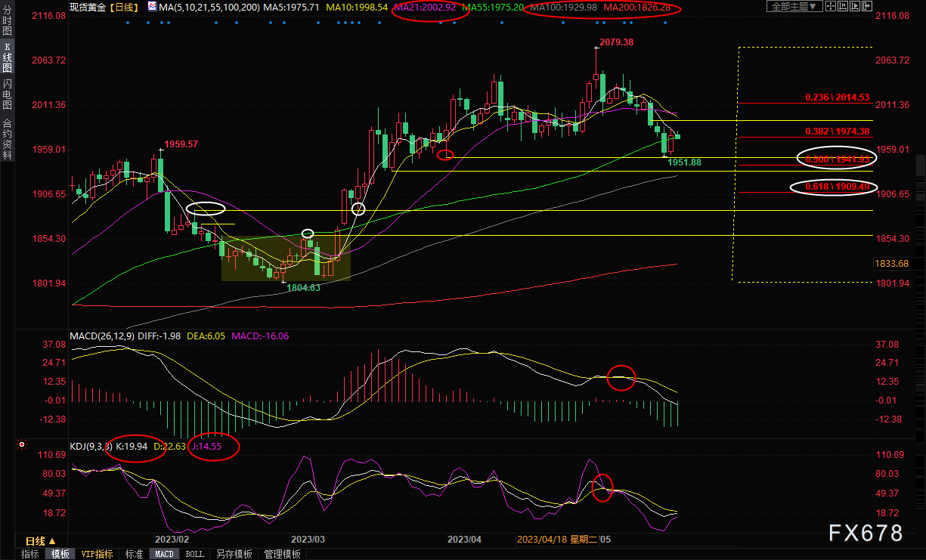Click the 另存模板 button
Viewport: 926px width, 560px height.
tap(234, 554)
